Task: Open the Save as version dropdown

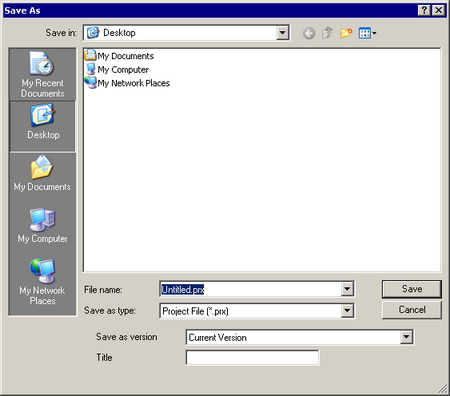Action: pos(406,337)
